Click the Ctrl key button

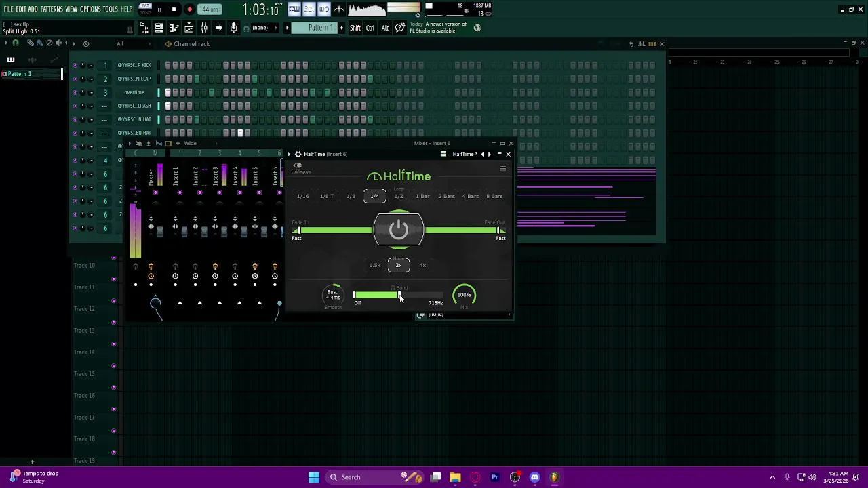[x=370, y=28]
